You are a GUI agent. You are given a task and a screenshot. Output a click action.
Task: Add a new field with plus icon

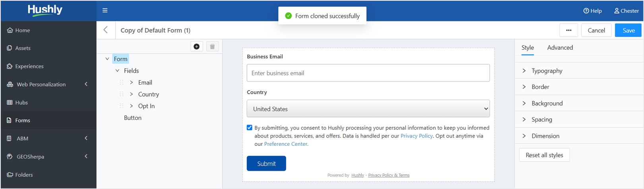(196, 46)
